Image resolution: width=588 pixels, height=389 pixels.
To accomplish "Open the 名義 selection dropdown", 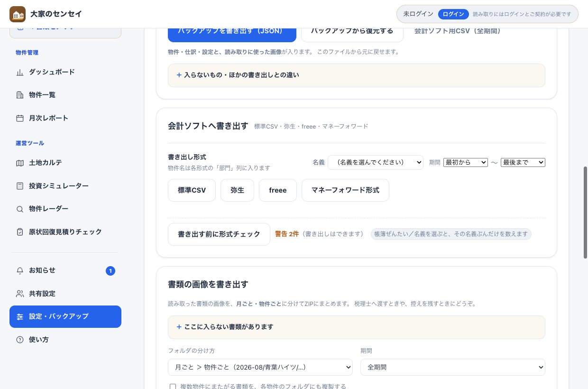I will tap(376, 162).
